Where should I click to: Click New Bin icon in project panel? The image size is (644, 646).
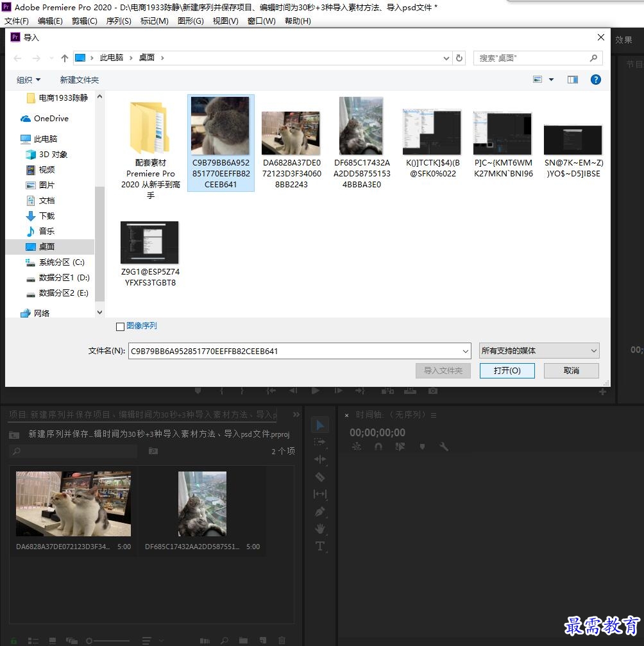coord(244,641)
